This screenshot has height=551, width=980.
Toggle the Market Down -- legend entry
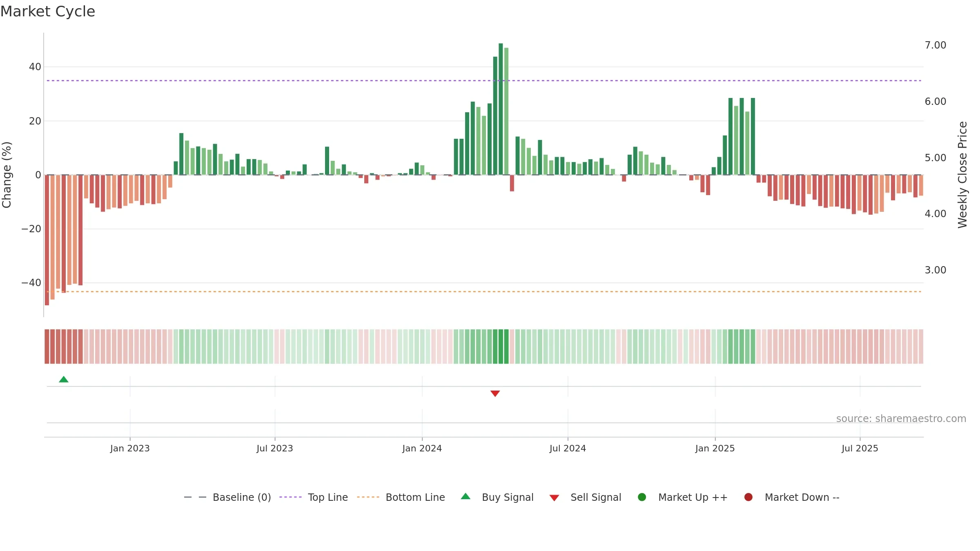(792, 497)
